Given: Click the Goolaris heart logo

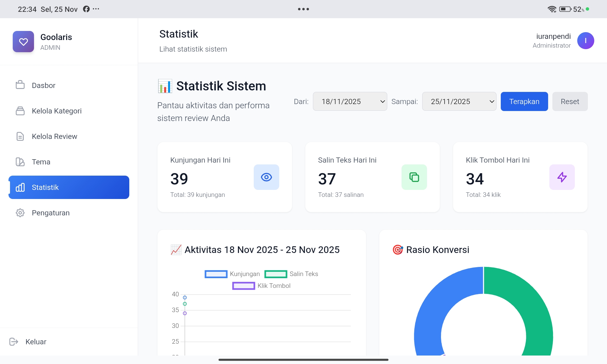Looking at the screenshot, I should coord(23,42).
